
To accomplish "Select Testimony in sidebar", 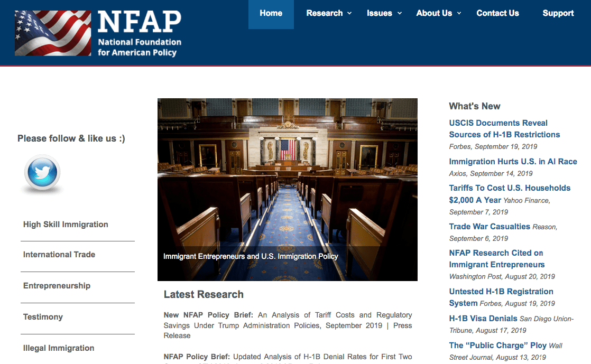I will pos(43,317).
